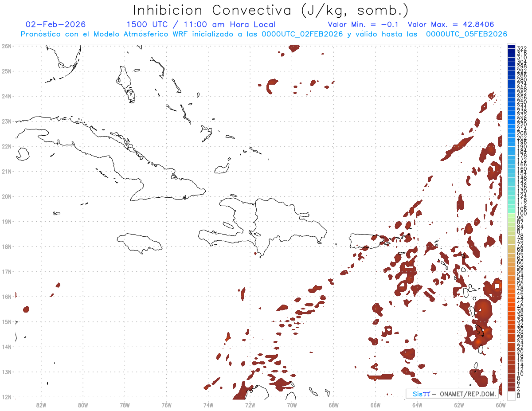Click the pale green 100 colorbar swatch
532x411 pixels.
point(511,215)
